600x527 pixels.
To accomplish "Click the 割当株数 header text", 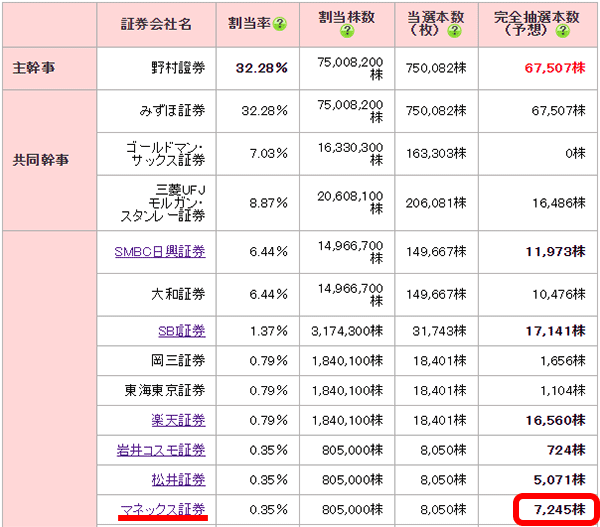I will click(347, 17).
